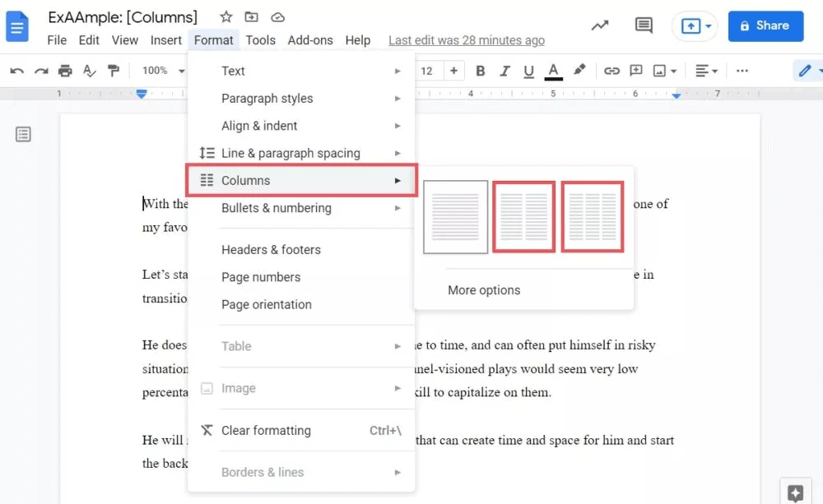
Task: Click the Print icon
Action: [x=65, y=71]
